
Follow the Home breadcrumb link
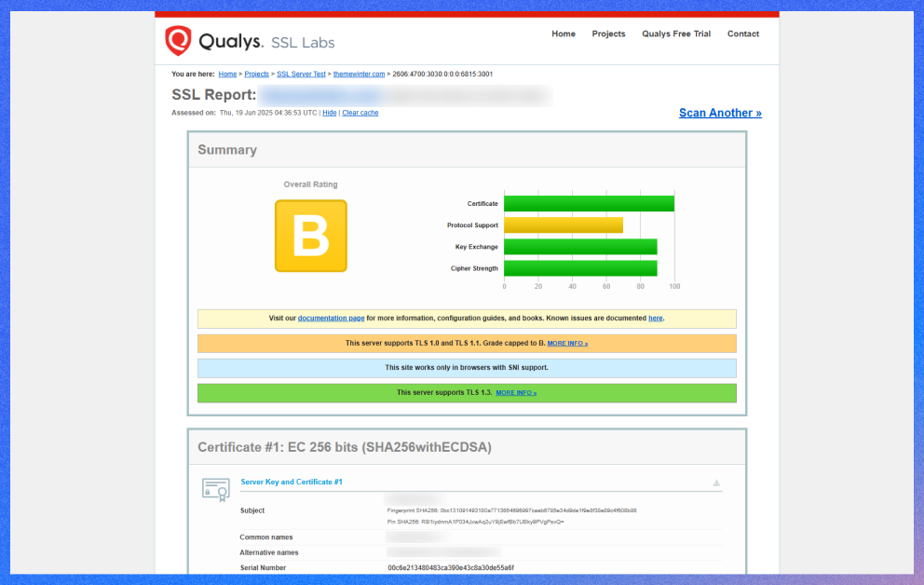pyautogui.click(x=227, y=75)
